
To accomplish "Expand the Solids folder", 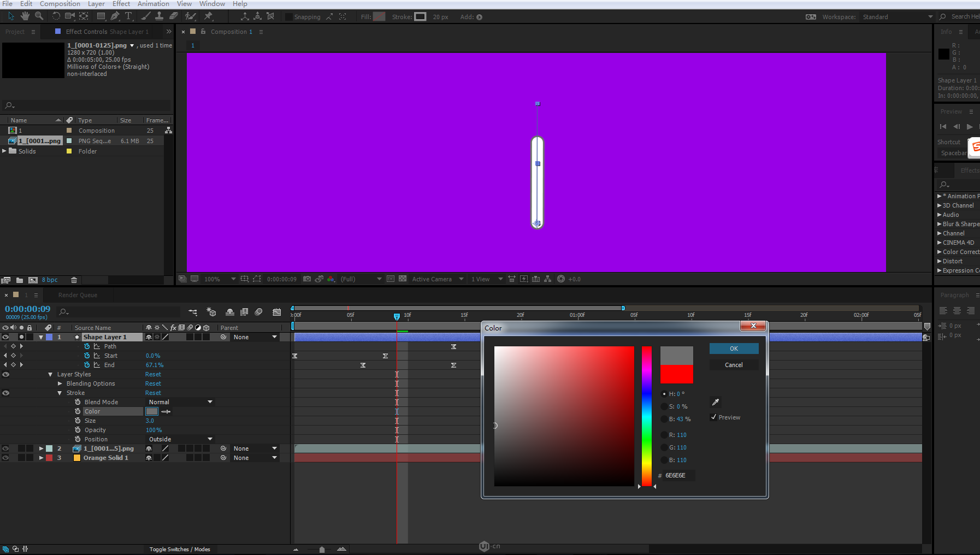I will coord(4,151).
